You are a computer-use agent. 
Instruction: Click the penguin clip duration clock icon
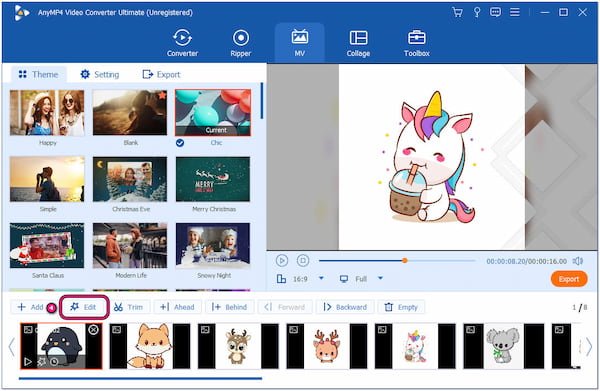coord(54,362)
